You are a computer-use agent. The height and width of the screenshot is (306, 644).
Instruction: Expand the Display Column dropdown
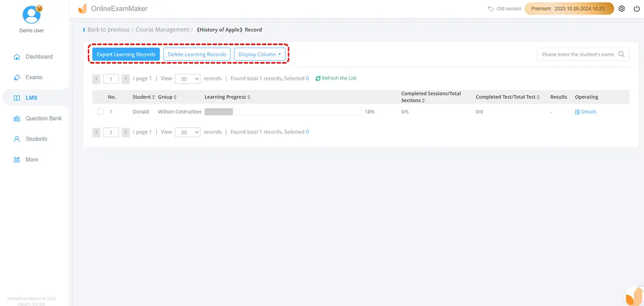coord(260,54)
